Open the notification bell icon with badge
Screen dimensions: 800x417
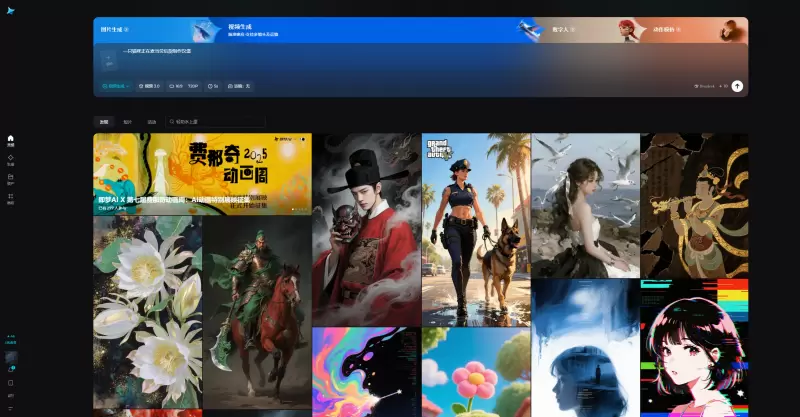point(11,369)
